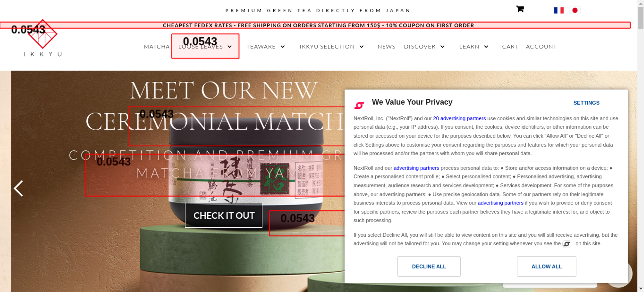Expand the Learn dropdown chevron
644x292 pixels.
486,47
